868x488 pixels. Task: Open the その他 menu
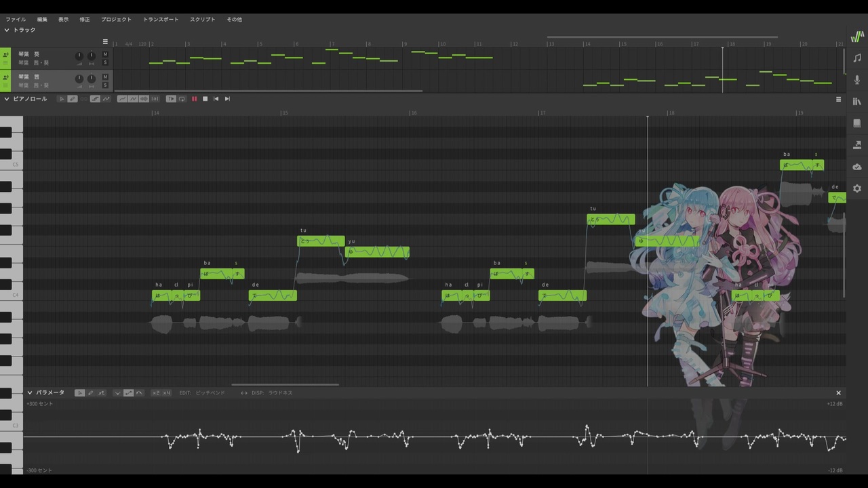(x=234, y=20)
